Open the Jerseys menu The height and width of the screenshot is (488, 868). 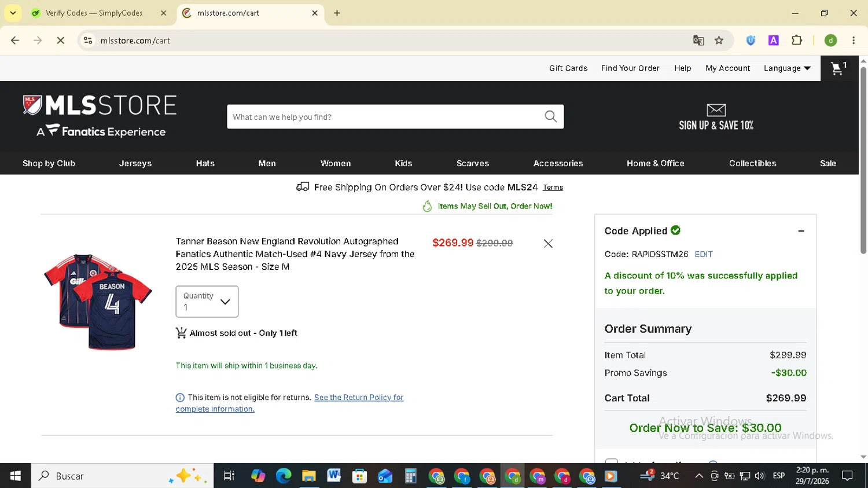[x=135, y=163]
